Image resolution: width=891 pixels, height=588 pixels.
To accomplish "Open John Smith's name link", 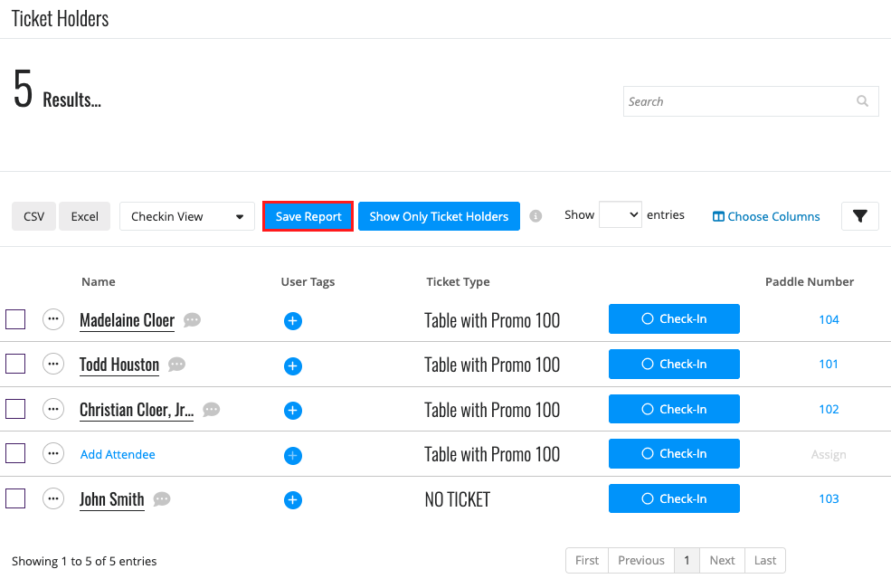I will point(112,499).
